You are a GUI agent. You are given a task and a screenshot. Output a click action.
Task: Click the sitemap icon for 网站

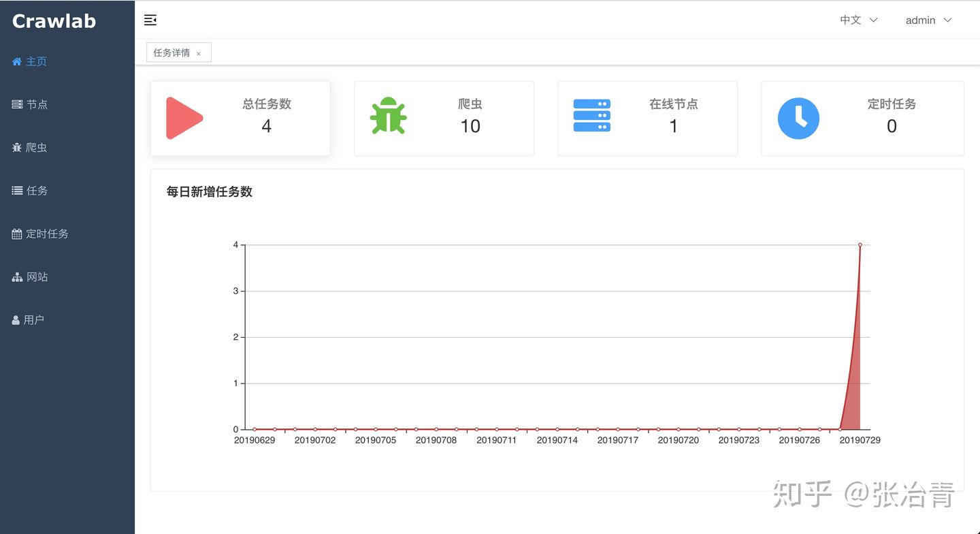click(x=17, y=277)
